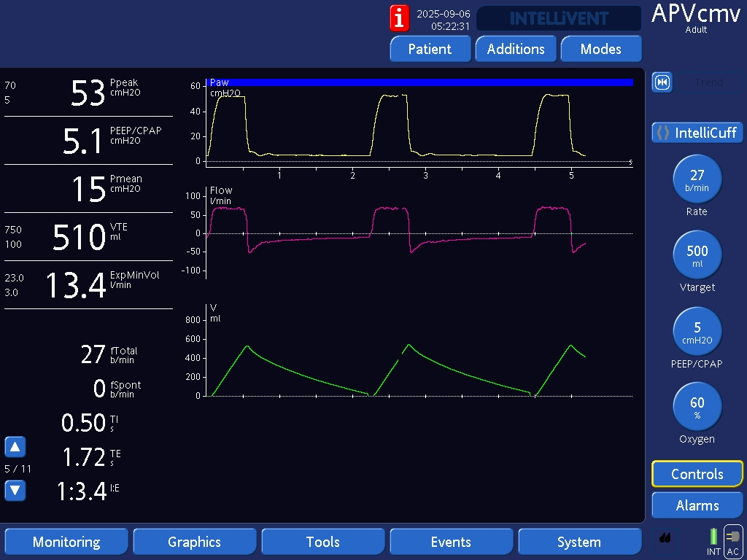
Task: Switch to the Monitoring tab
Action: point(66,542)
